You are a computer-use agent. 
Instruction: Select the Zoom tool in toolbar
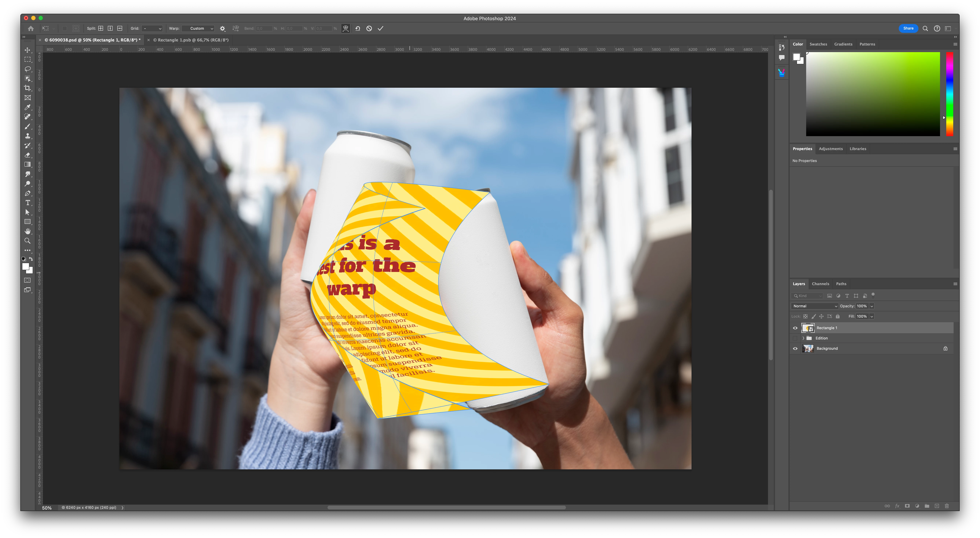[x=28, y=241]
